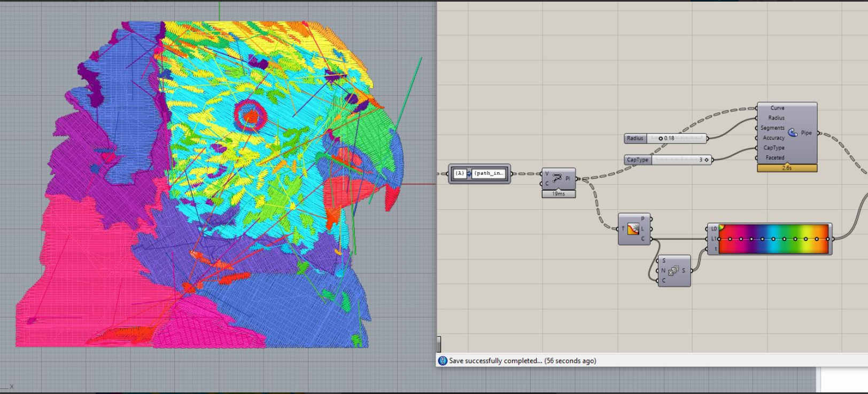
Task: Select the Series component icon
Action: click(673, 271)
